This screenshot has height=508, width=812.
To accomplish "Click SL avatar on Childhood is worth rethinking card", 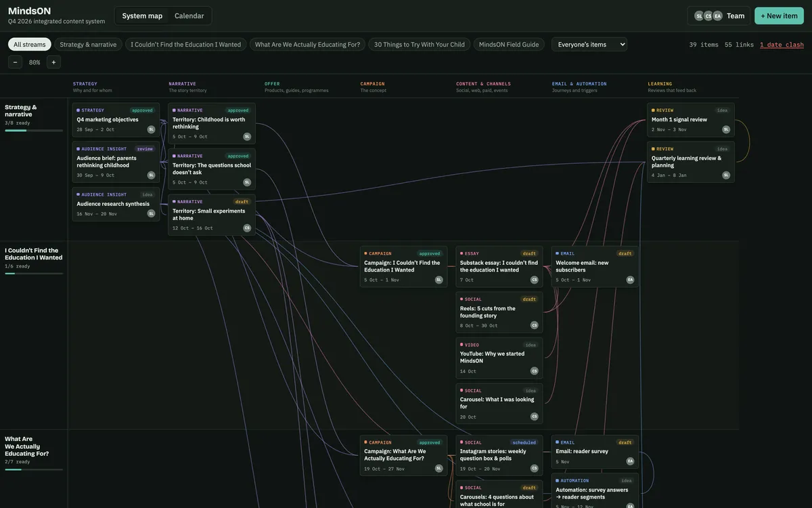I will 247,136.
